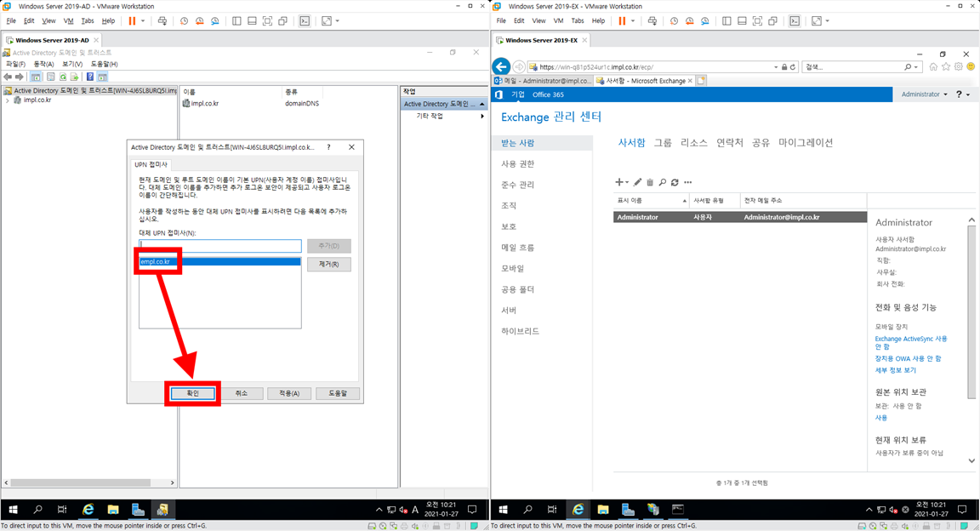Open power options dropdown in AD VMware toolbar
The width and height of the screenshot is (980, 531).
click(x=143, y=20)
